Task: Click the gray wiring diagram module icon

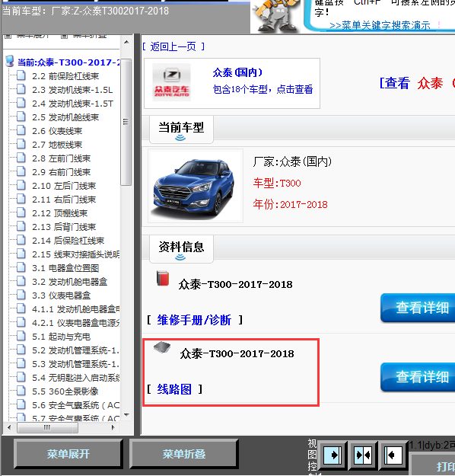Action: (x=162, y=347)
